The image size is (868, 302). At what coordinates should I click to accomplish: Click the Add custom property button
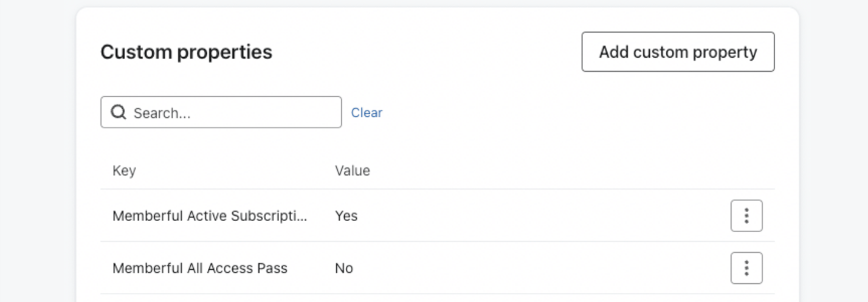click(x=678, y=52)
